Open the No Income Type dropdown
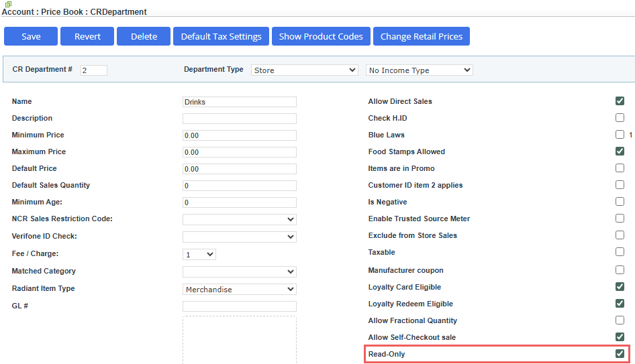Screen dimensions: 635x364 pyautogui.click(x=420, y=70)
